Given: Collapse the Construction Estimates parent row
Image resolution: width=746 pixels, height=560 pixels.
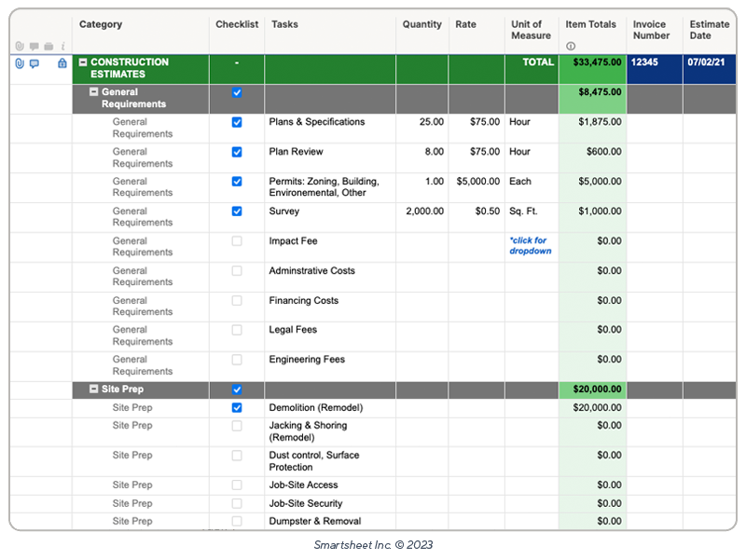Looking at the screenshot, I should click(x=83, y=62).
